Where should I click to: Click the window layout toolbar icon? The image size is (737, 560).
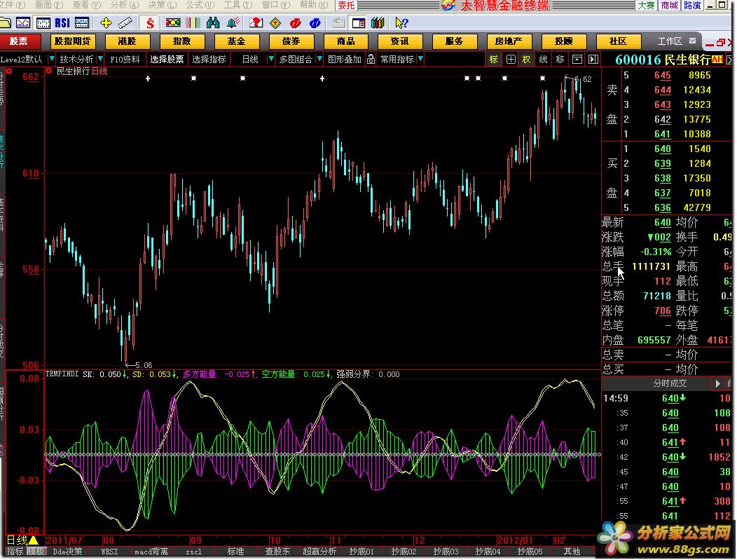click(x=359, y=22)
